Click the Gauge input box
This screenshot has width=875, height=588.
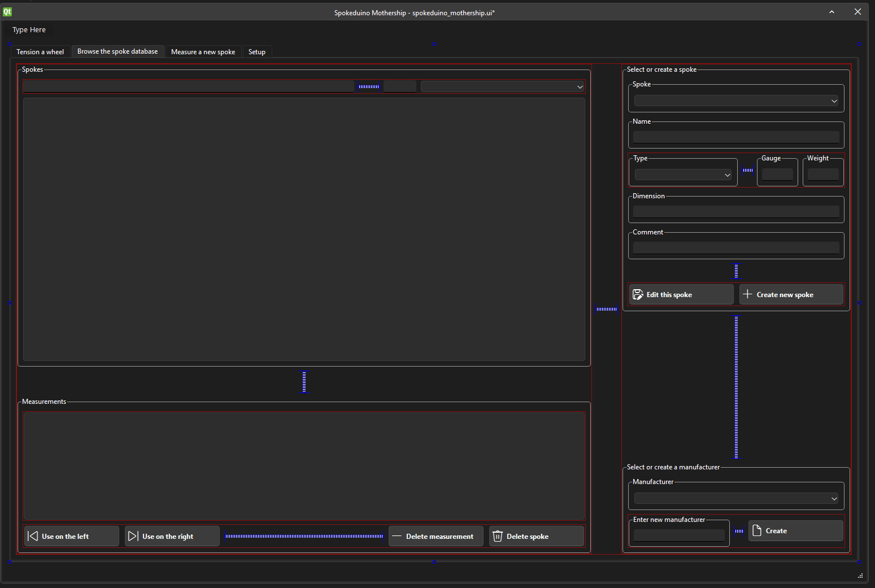click(x=777, y=175)
